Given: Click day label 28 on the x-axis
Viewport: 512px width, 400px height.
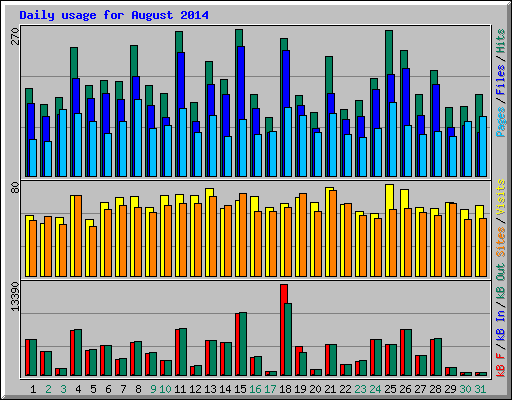Looking at the screenshot, I should pos(435,389).
